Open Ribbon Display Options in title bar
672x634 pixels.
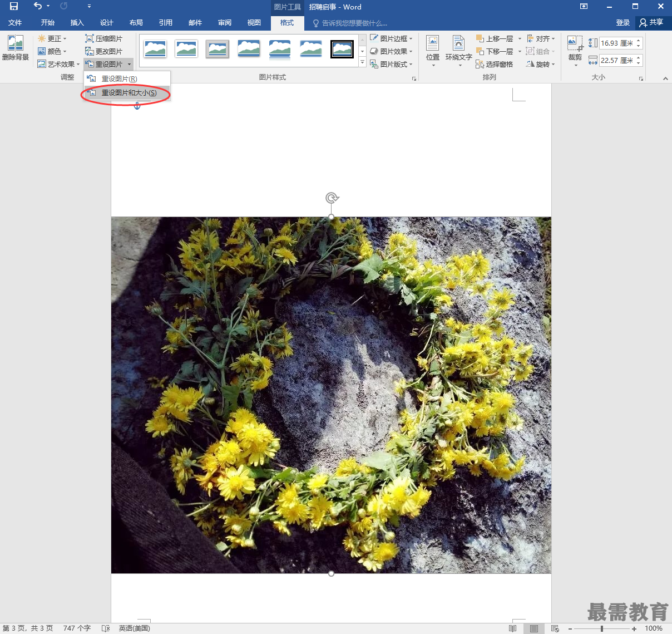(x=584, y=7)
